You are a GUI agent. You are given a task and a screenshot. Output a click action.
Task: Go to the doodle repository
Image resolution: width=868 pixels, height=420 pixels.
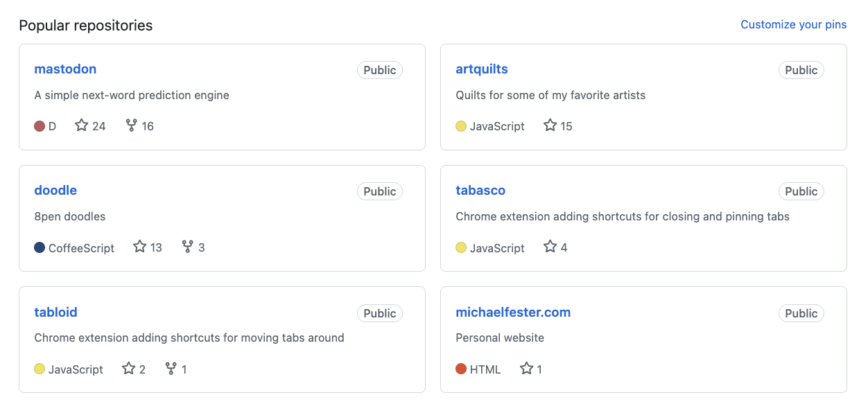[x=55, y=190]
